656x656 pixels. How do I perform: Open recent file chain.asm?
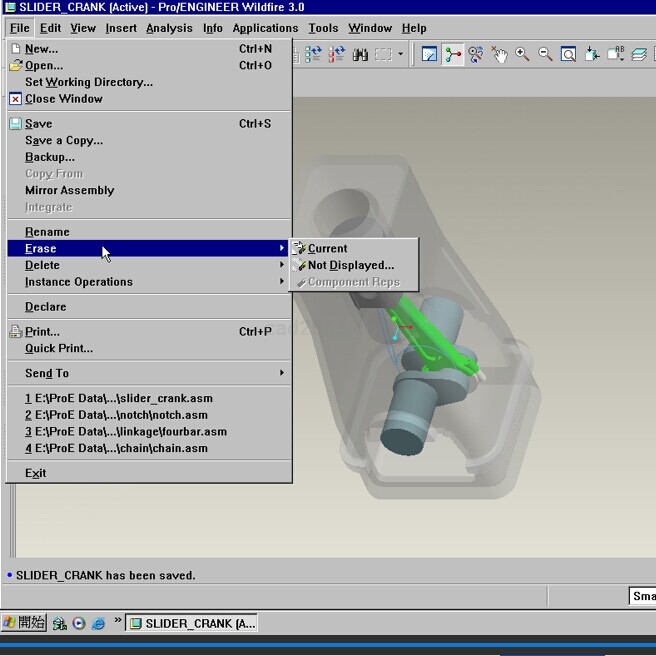coord(116,448)
